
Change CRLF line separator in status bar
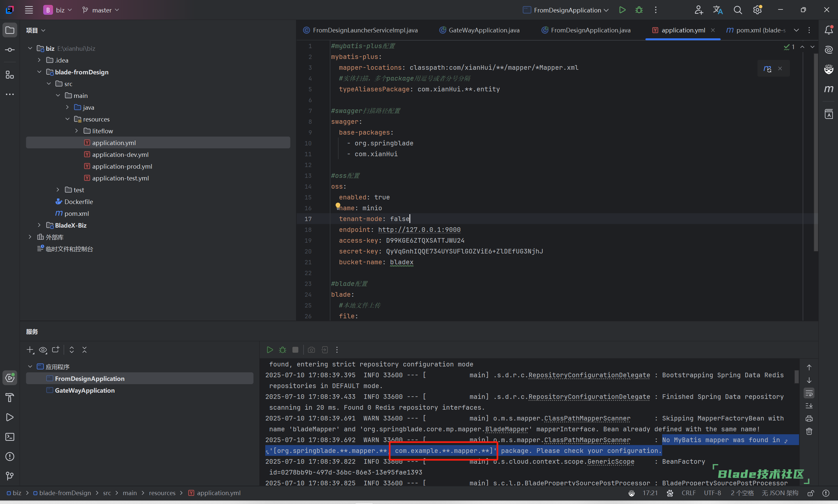[x=688, y=493]
